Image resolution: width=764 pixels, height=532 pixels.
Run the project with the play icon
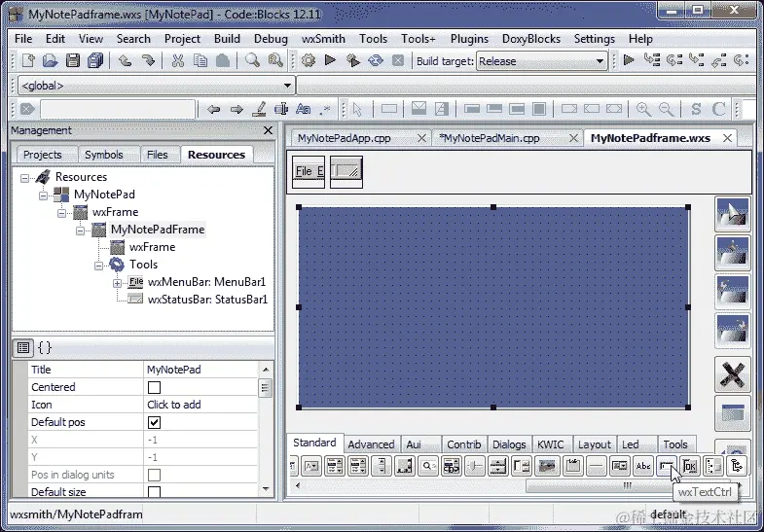[330, 60]
